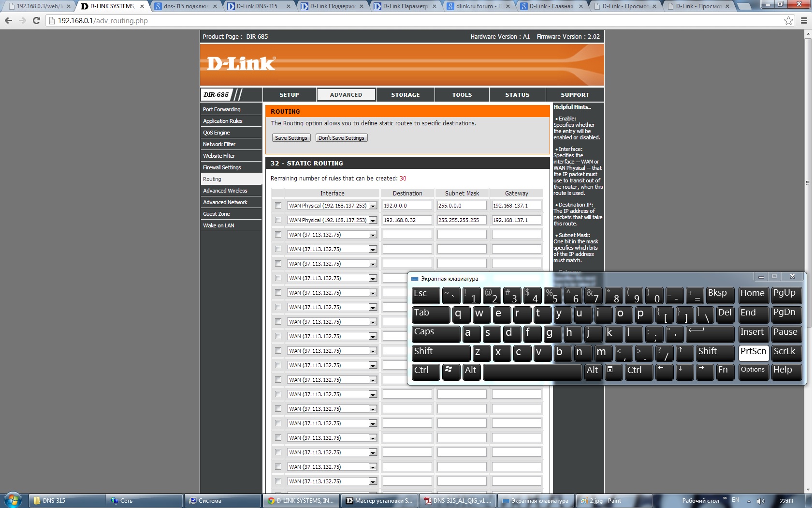
Task: Click the browser reload page icon
Action: pos(36,20)
